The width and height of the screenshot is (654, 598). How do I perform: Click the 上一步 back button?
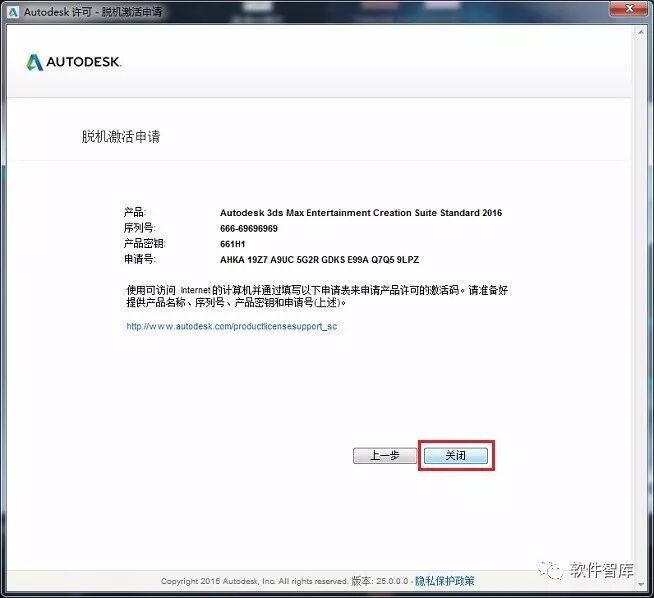[385, 455]
